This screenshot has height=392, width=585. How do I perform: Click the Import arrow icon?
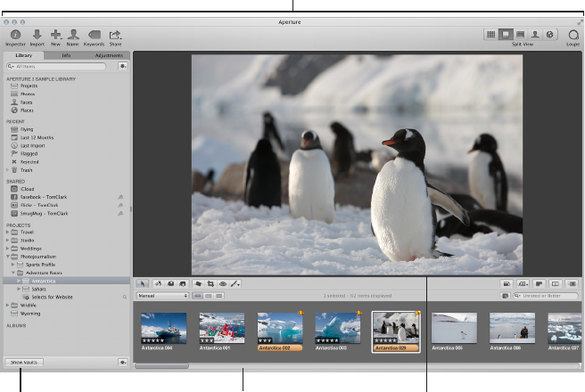(37, 35)
